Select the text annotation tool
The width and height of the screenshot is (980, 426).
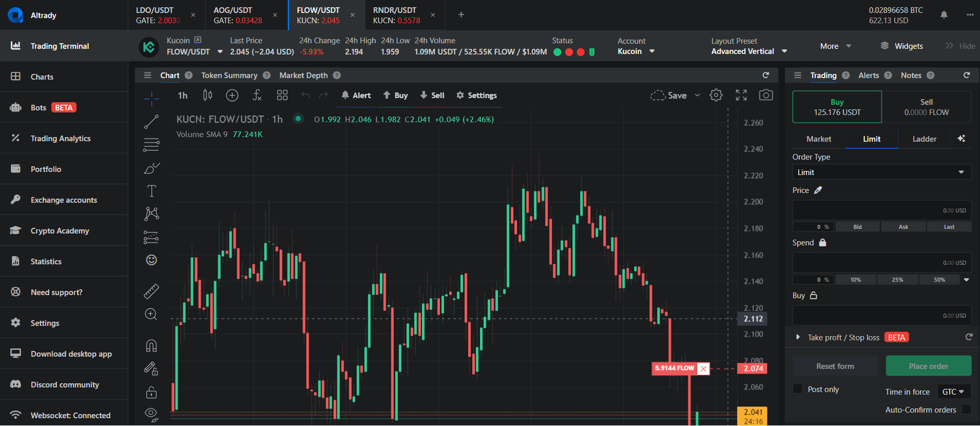click(151, 191)
